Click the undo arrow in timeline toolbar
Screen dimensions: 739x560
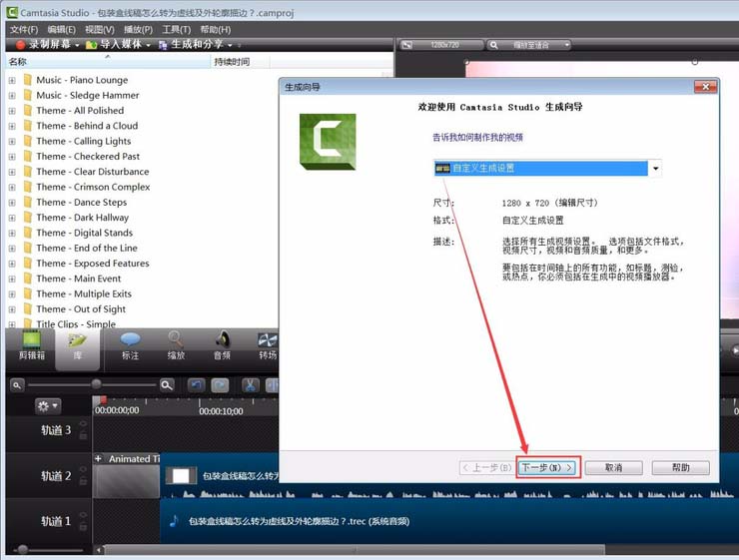(196, 385)
